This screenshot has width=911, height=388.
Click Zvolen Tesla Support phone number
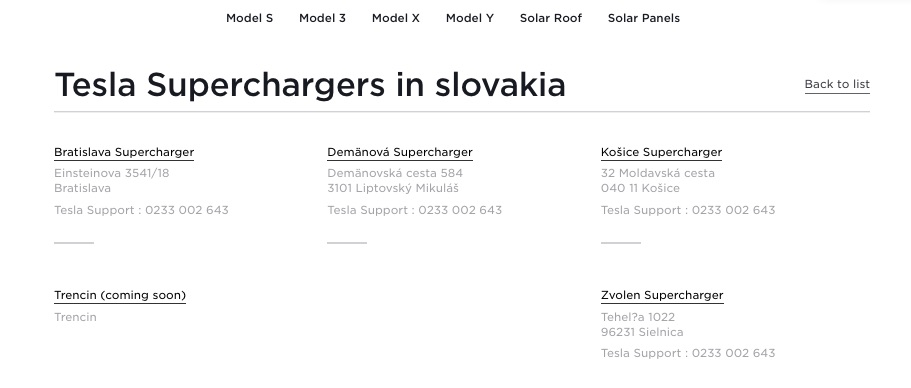(733, 353)
